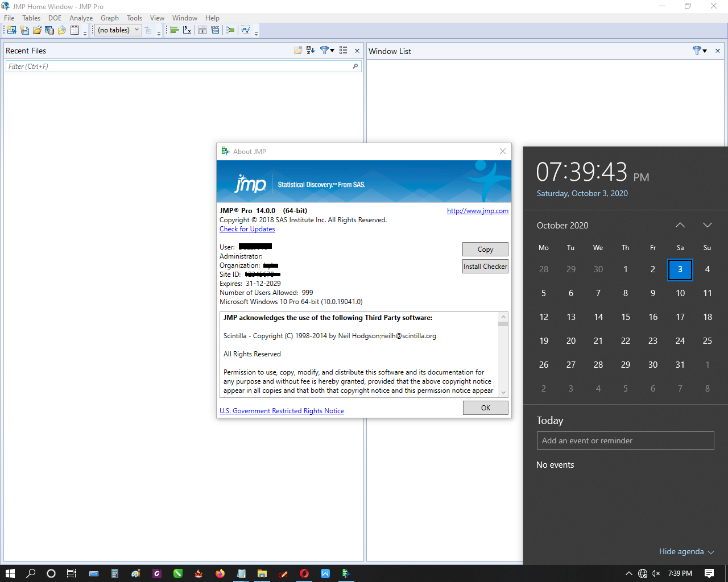Click the Database Open Table toolbar icon

coord(49,30)
